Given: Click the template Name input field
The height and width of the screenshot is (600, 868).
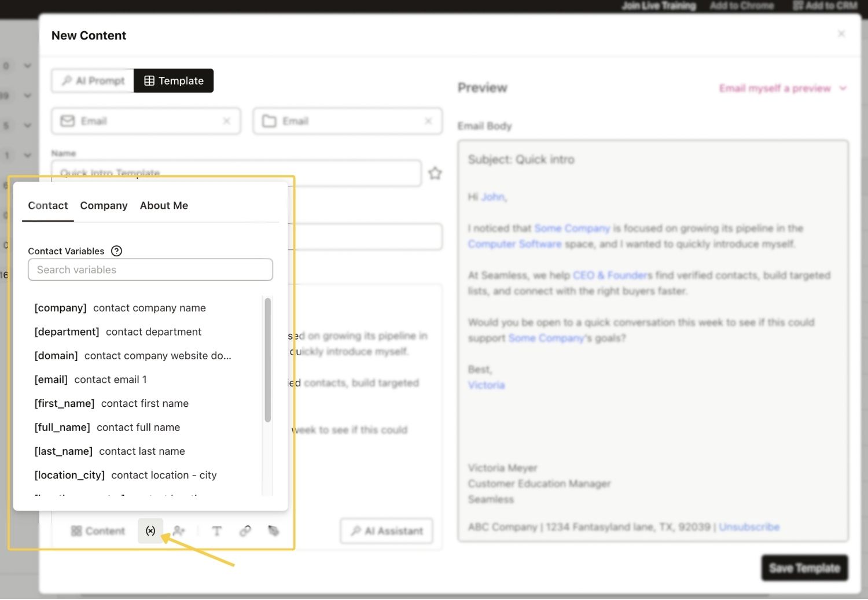Looking at the screenshot, I should point(236,173).
